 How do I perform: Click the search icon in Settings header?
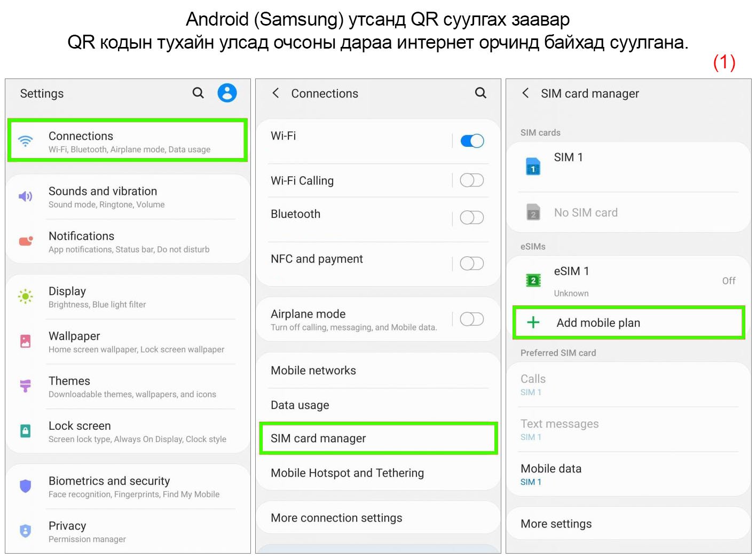(x=198, y=93)
